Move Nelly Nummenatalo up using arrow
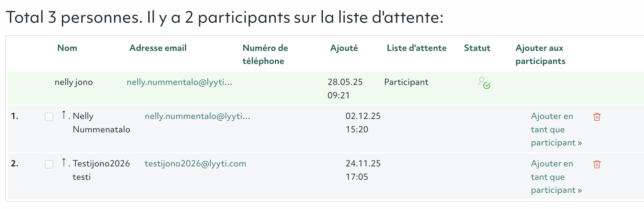 click(64, 115)
